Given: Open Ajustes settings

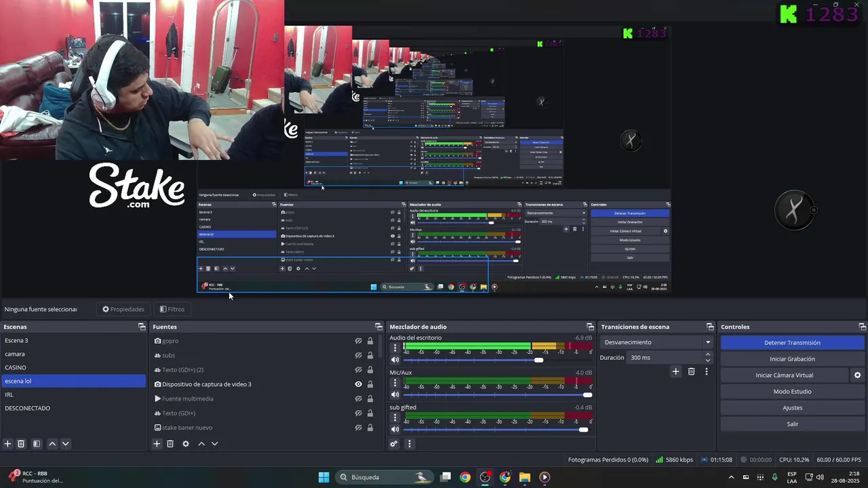Looking at the screenshot, I should pos(792,408).
